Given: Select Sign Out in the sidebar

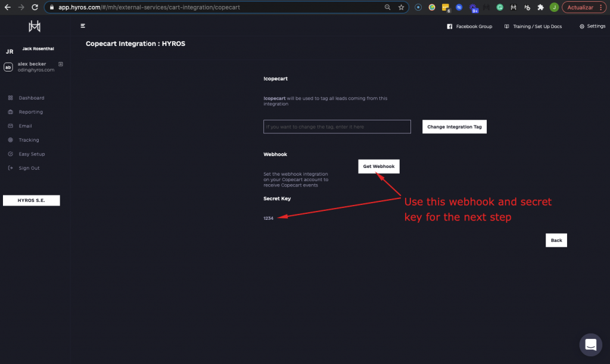Looking at the screenshot, I should click(x=29, y=168).
